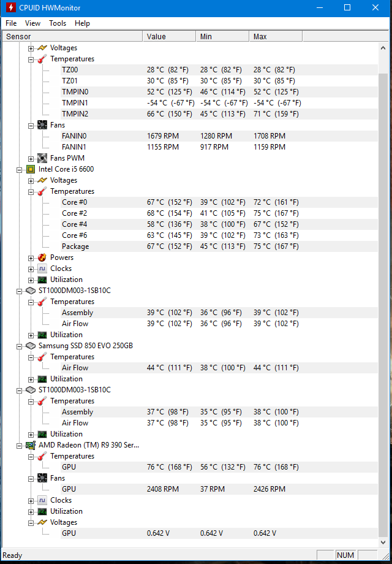This screenshot has width=392, height=564.
Task: Click the Min column header
Action: click(x=223, y=37)
